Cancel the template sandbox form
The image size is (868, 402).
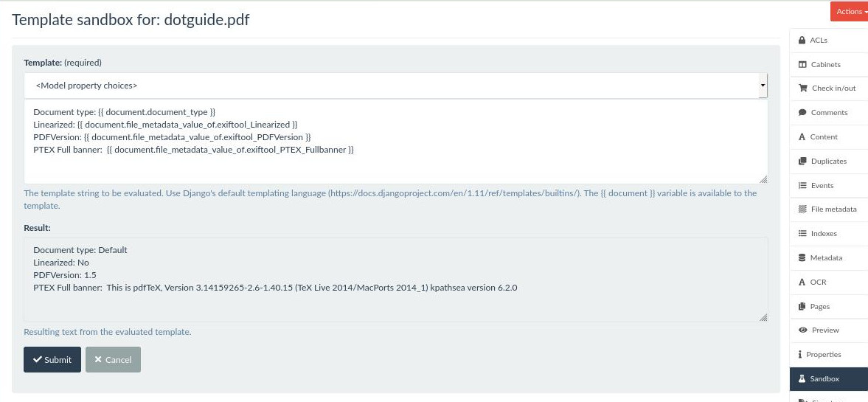point(113,359)
